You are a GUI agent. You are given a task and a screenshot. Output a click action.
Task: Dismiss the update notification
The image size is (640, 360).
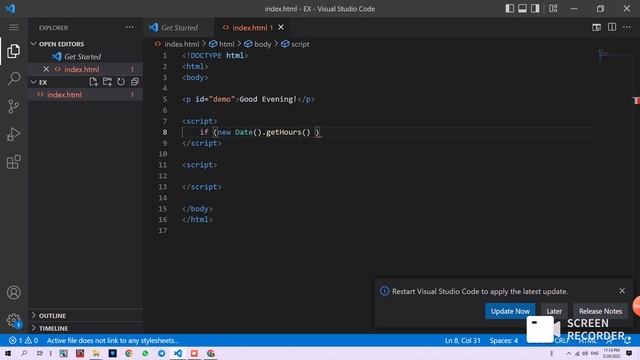(622, 291)
